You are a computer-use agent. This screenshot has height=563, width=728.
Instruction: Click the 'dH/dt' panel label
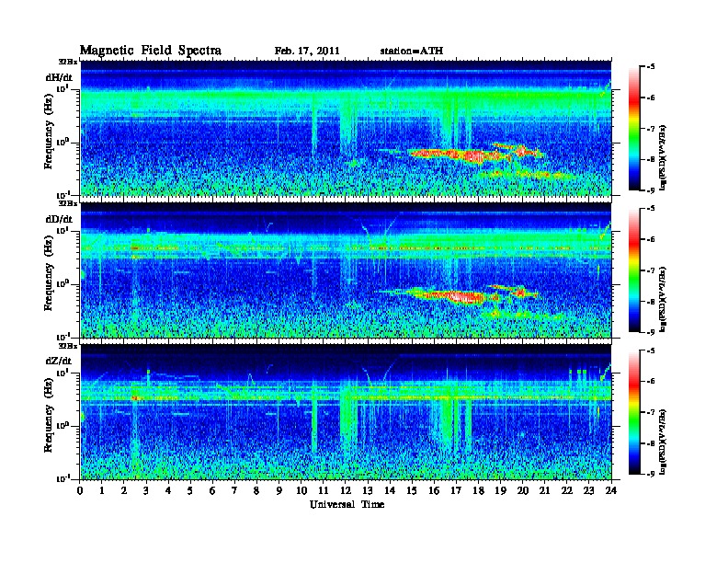pyautogui.click(x=59, y=77)
